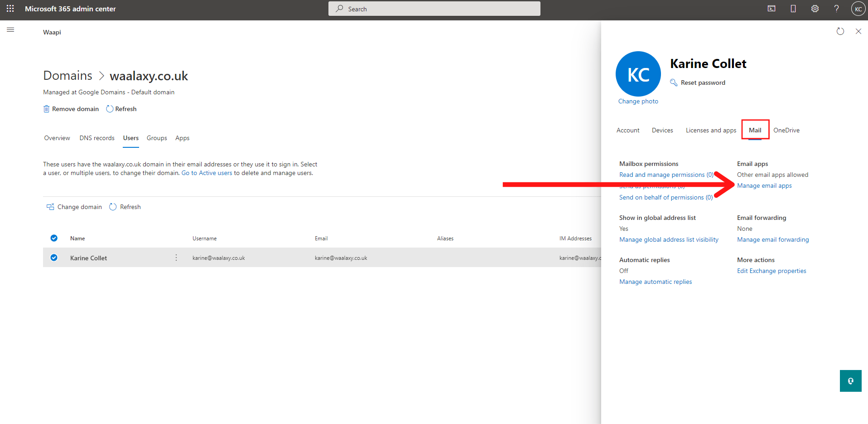Click the waalaxy.co.uk domain heading

(149, 75)
